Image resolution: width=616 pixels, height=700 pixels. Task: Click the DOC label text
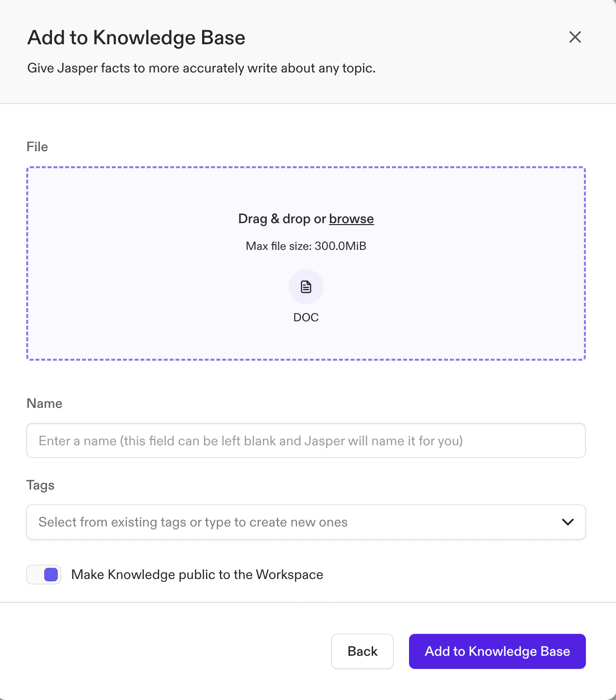pos(306,317)
